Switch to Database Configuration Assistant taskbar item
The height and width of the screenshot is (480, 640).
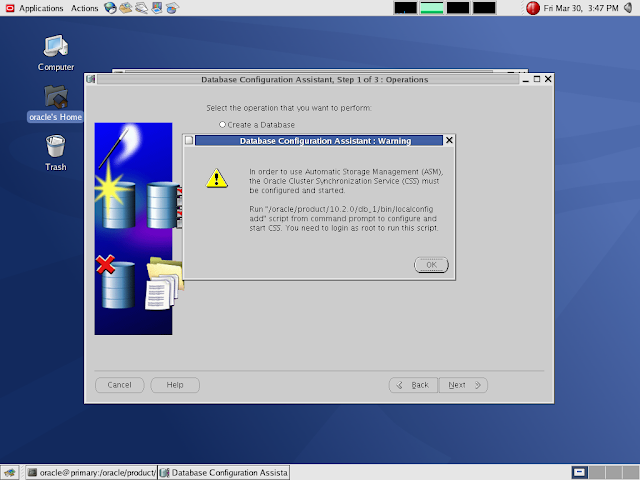(x=224, y=473)
